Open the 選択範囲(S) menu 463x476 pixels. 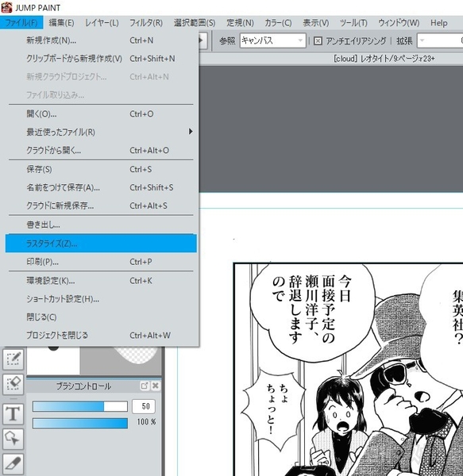tap(195, 23)
